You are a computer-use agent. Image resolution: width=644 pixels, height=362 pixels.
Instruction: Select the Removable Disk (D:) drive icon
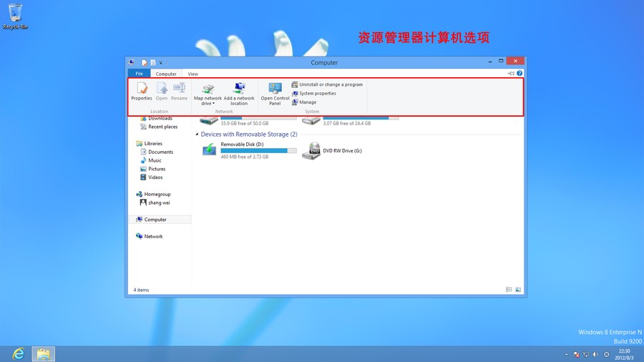209,150
